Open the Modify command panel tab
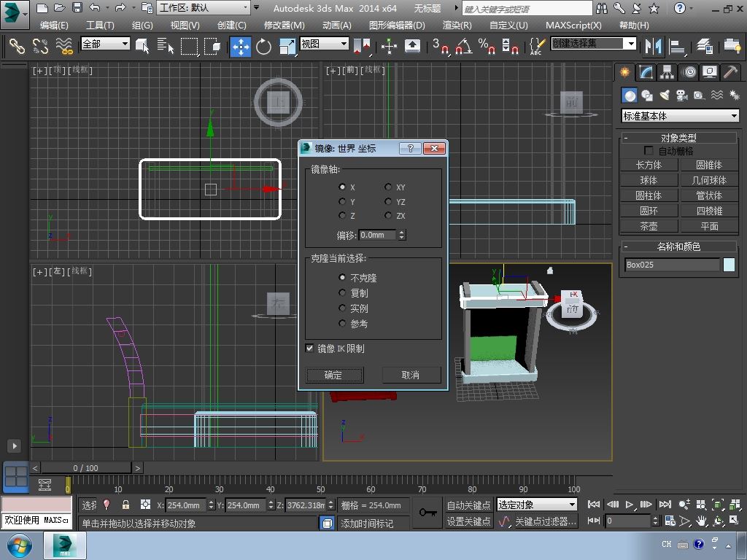Viewport: 747px width, 560px height. pos(646,72)
